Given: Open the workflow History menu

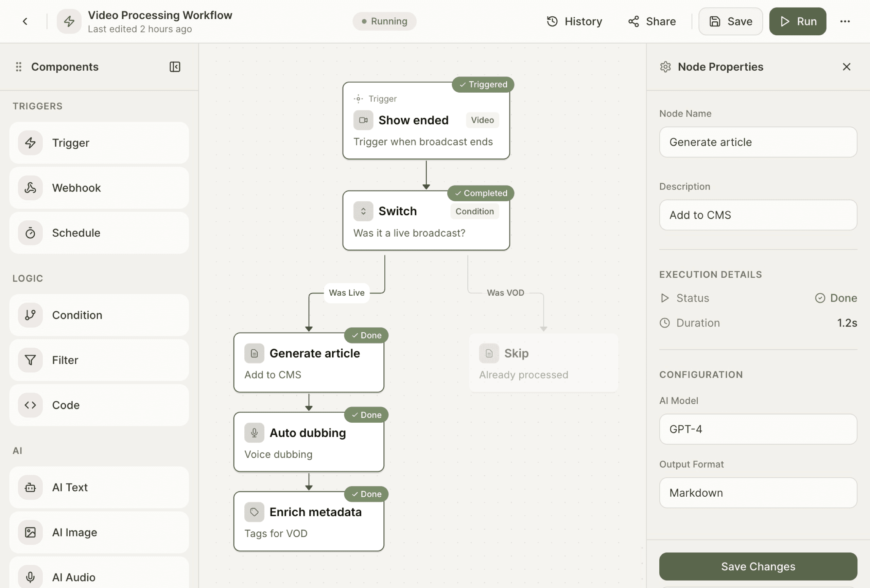Looking at the screenshot, I should pyautogui.click(x=575, y=21).
